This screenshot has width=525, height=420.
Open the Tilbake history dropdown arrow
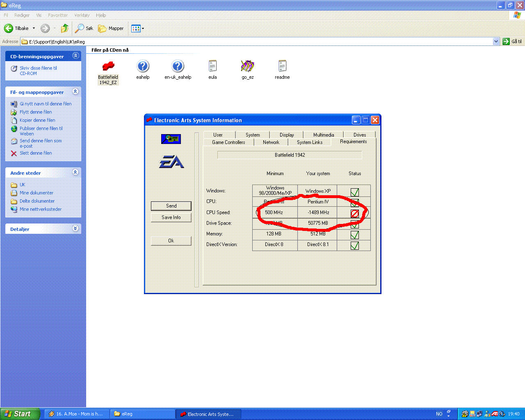34,28
